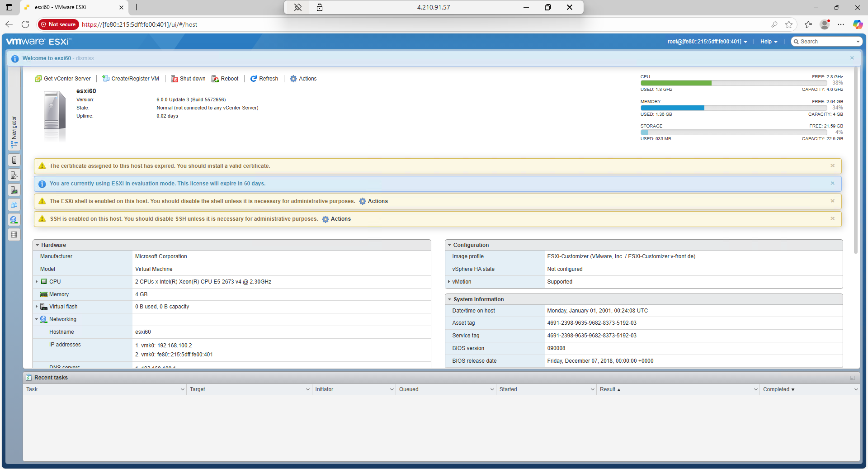Open Storage icon in navigator
This screenshot has width=868, height=469.
[14, 235]
